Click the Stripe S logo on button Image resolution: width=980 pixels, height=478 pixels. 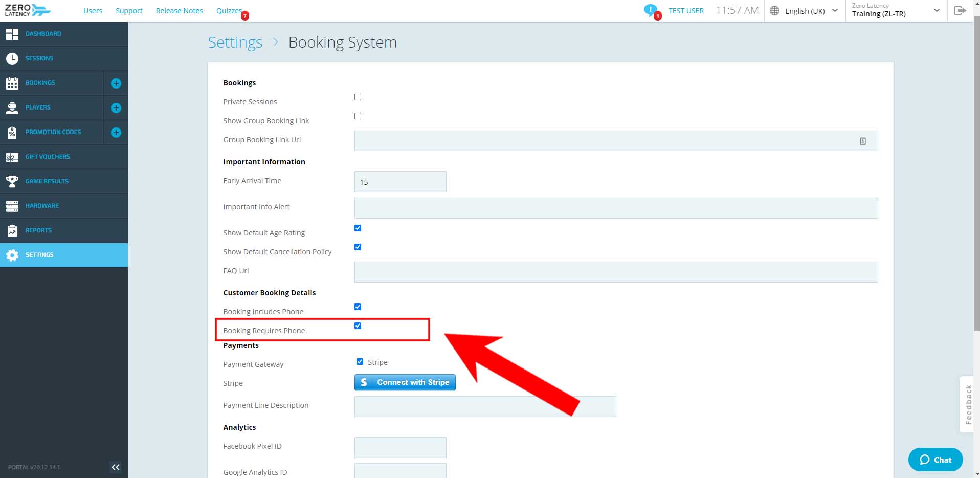pos(364,382)
